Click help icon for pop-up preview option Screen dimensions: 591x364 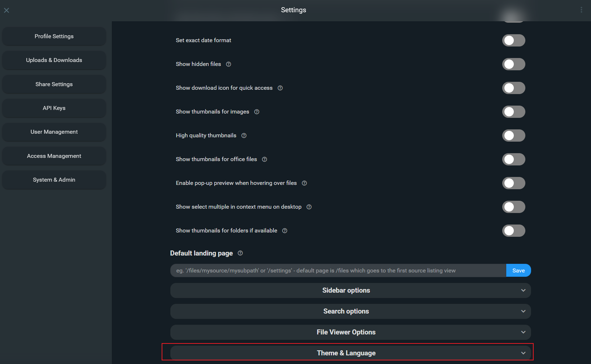click(304, 183)
